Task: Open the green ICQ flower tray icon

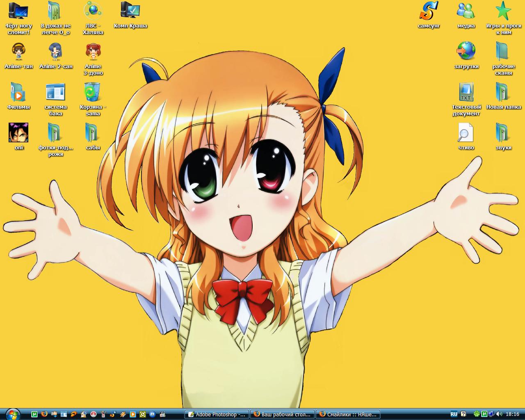Action: click(x=477, y=414)
